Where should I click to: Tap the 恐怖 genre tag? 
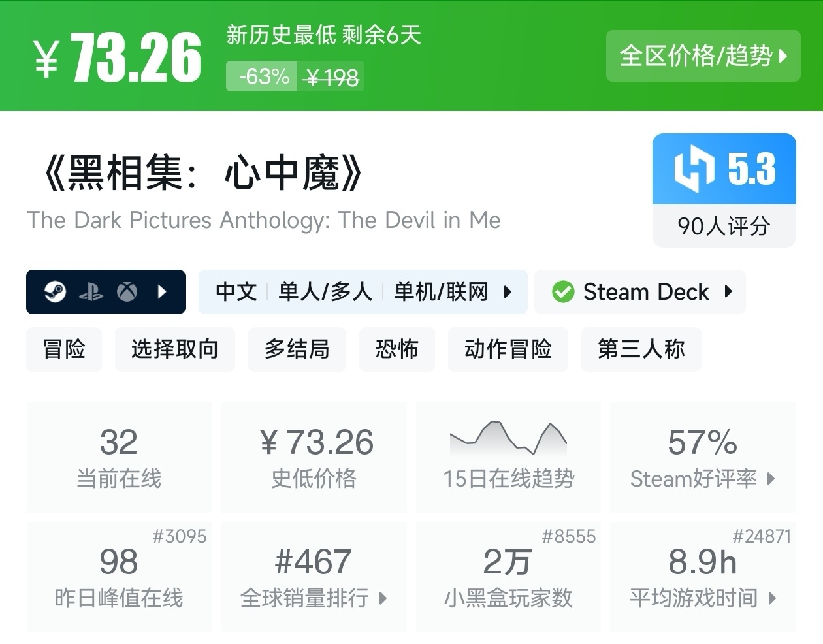[396, 349]
